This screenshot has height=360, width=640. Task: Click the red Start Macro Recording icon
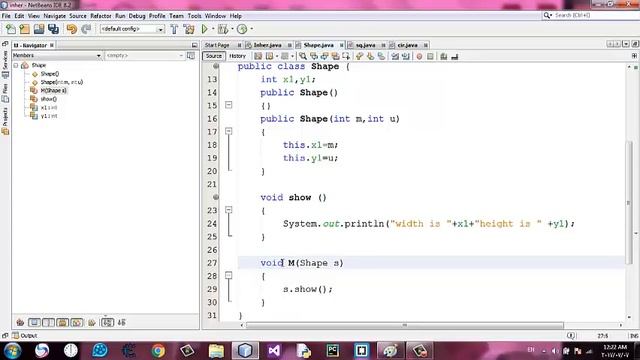click(x=419, y=56)
